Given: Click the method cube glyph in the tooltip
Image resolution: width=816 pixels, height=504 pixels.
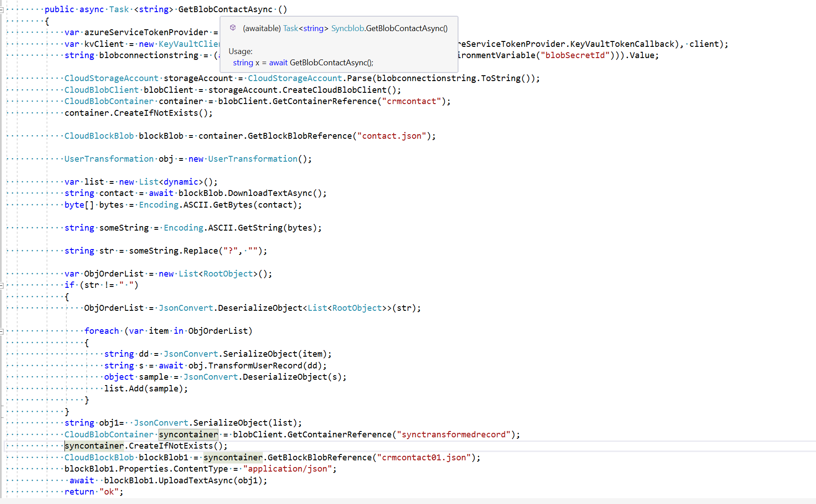Looking at the screenshot, I should click(233, 28).
